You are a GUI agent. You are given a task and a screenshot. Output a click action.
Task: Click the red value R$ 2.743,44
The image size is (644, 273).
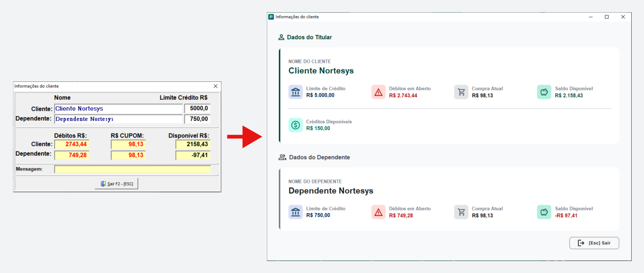[403, 96]
